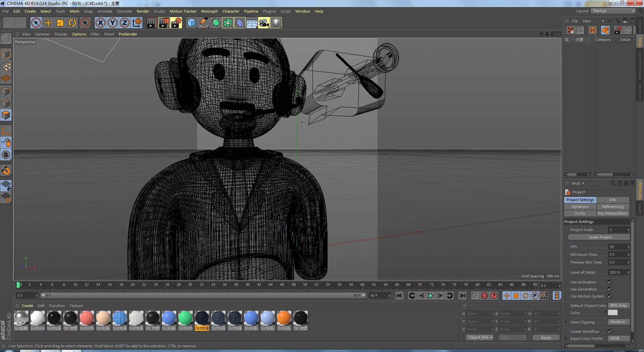Add a camera object

tap(264, 23)
